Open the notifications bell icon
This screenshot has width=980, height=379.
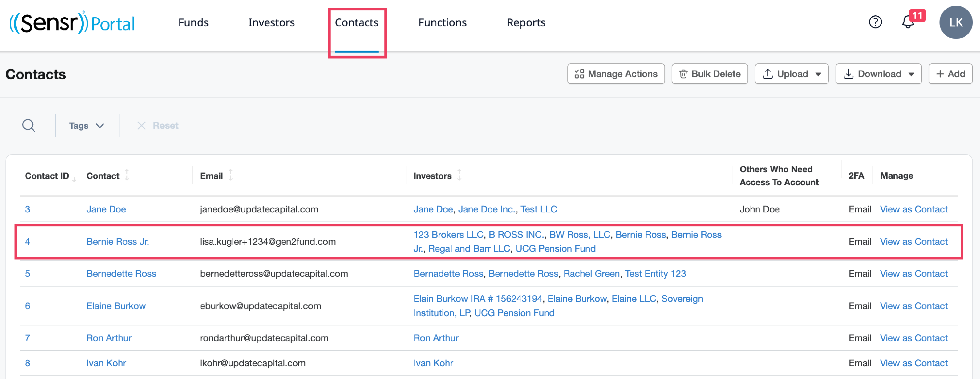[x=908, y=22]
